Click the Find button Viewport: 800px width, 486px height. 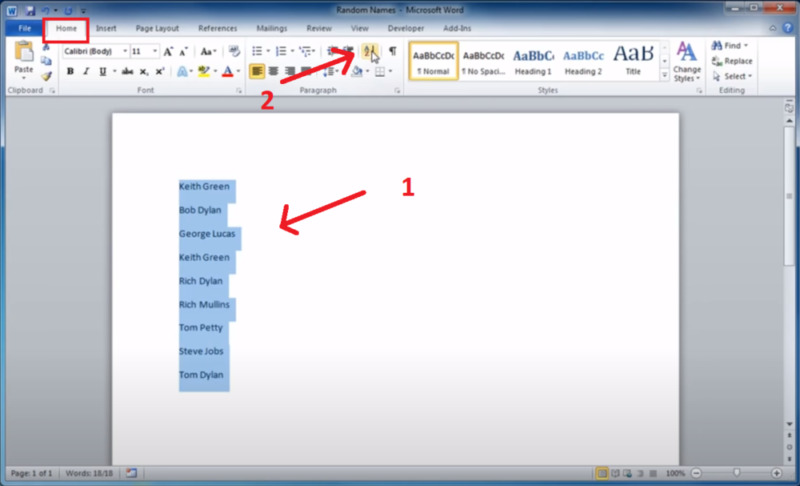pos(730,46)
